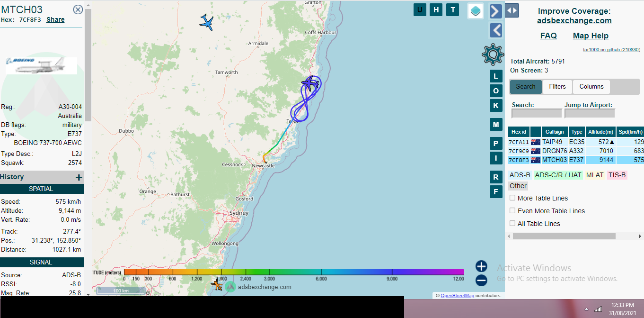Image resolution: width=644 pixels, height=318 pixels.
Task: Sort table by Spd(km/h) column
Action: click(630, 132)
